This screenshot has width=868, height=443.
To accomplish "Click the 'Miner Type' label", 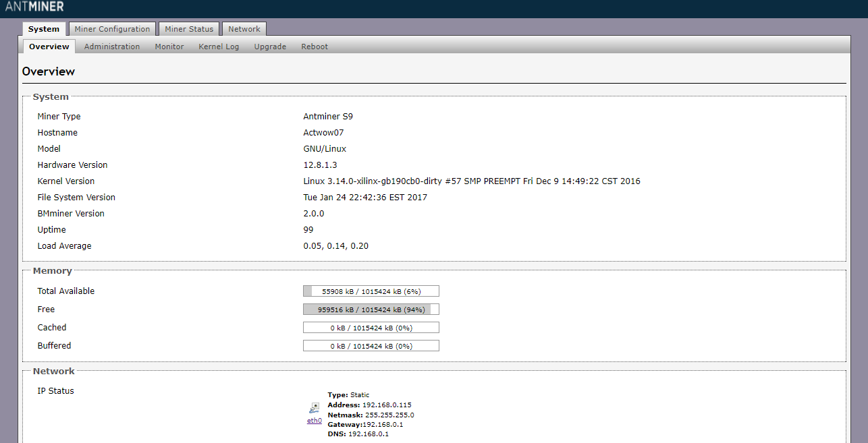I will (x=59, y=117).
